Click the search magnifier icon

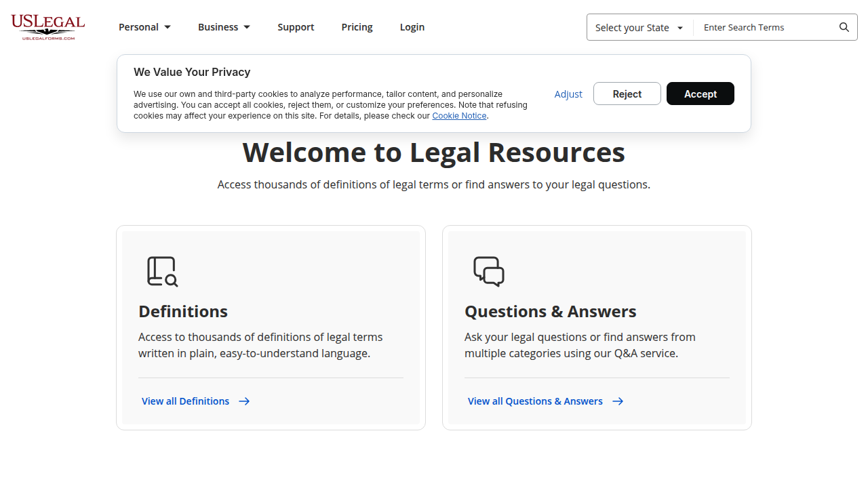[x=844, y=27]
